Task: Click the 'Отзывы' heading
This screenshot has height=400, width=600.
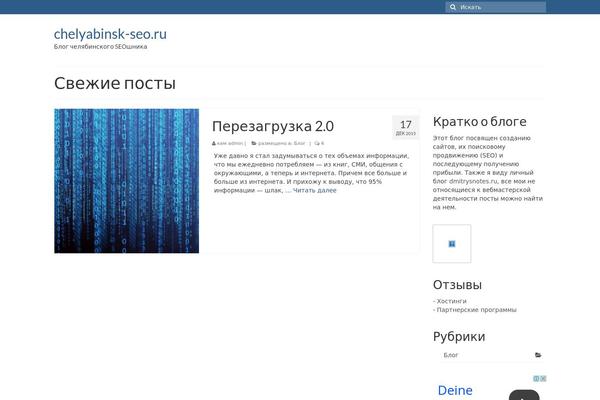Action: [x=457, y=285]
